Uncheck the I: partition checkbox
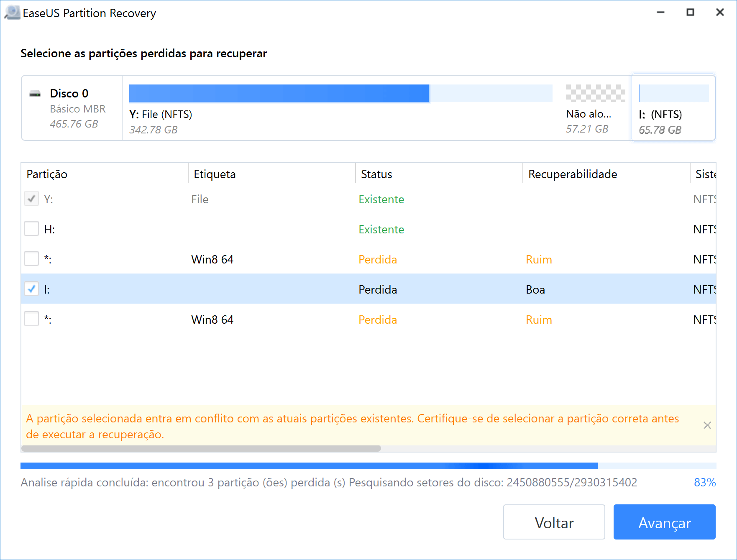This screenshot has width=737, height=560. tap(31, 289)
